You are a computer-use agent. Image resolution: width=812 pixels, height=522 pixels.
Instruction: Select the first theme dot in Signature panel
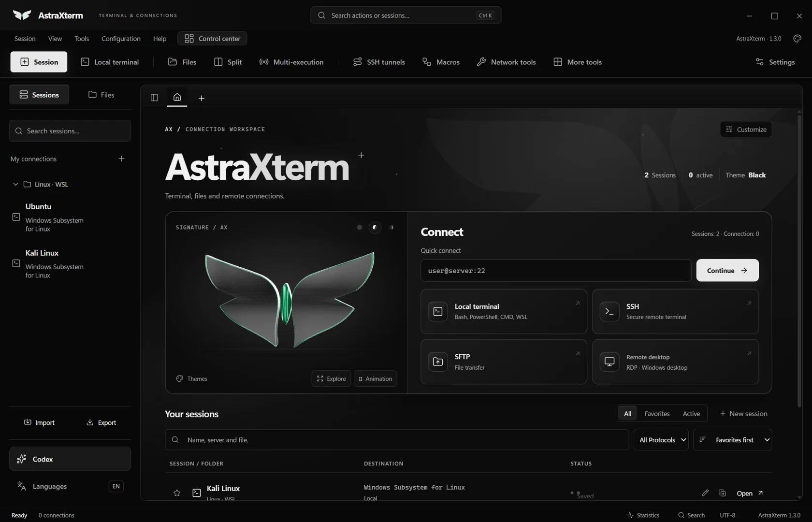pyautogui.click(x=359, y=227)
